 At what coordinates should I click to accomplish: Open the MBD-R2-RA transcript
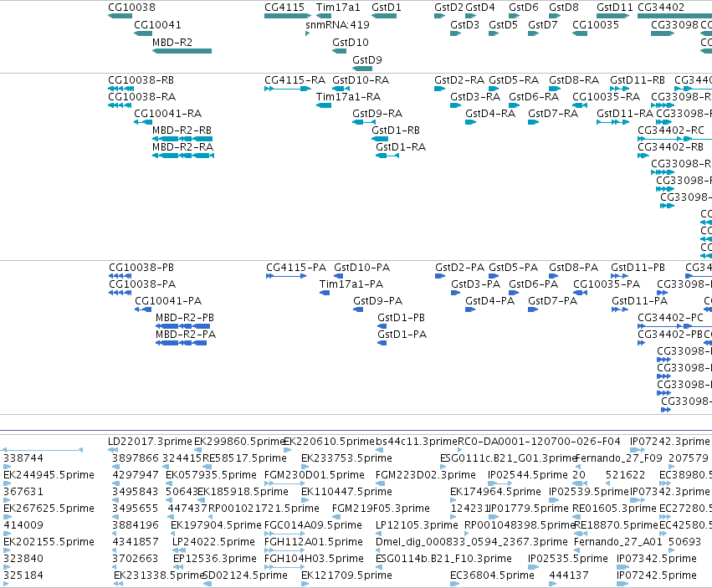pyautogui.click(x=183, y=156)
